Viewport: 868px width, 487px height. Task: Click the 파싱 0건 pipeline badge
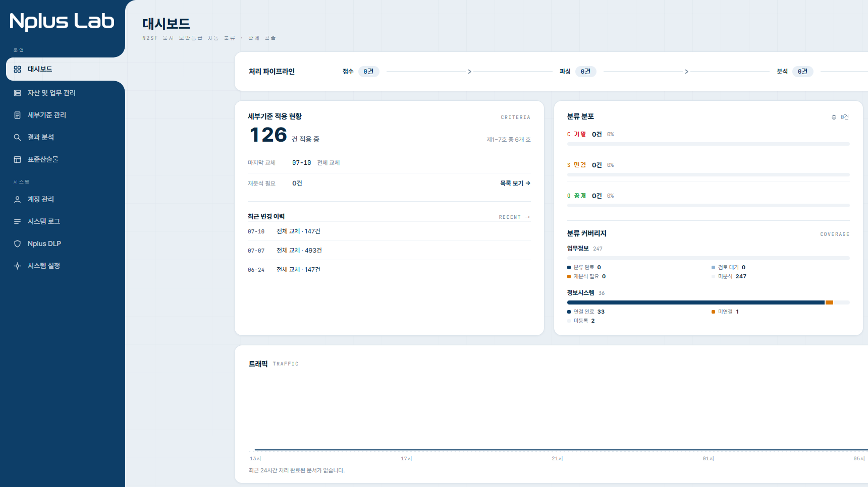(x=586, y=72)
